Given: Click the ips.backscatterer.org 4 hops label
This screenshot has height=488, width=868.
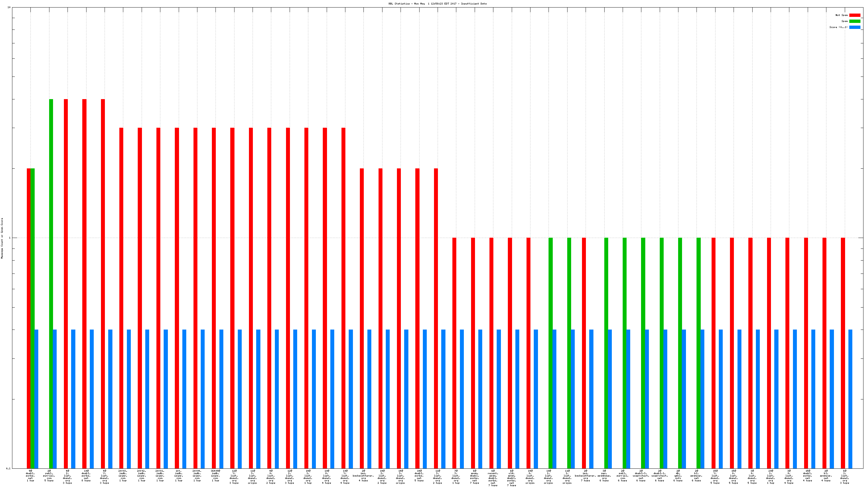Looking at the screenshot, I should [x=363, y=476].
